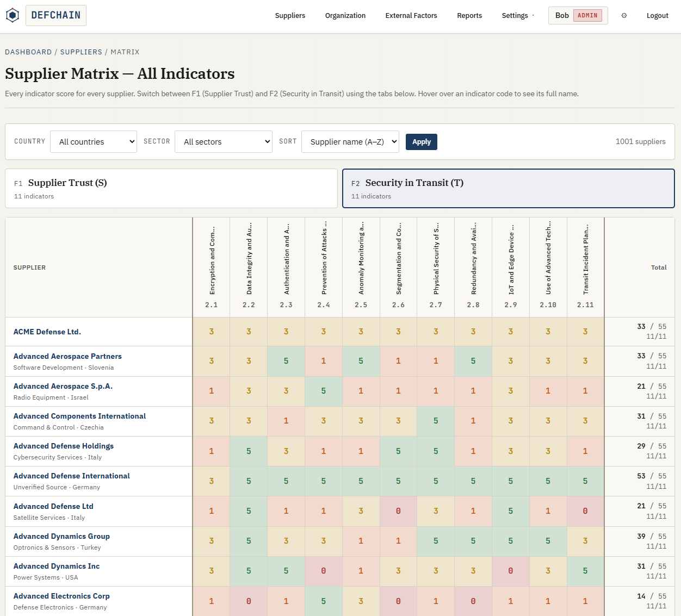Click the Transit Incident Plan 2.11 header

pyautogui.click(x=585, y=267)
